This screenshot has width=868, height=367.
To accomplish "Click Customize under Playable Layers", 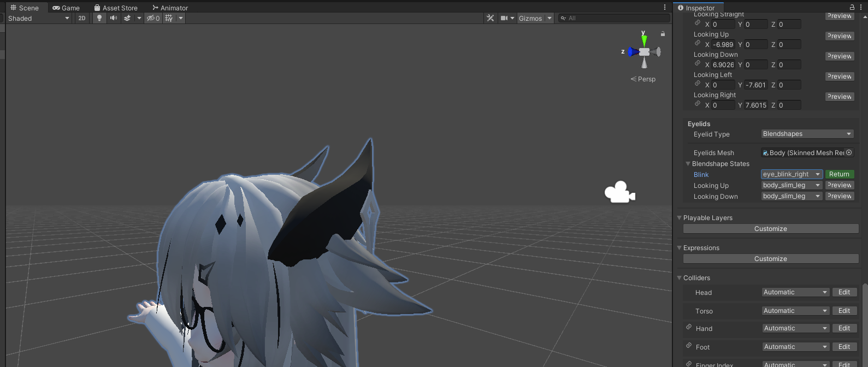I will [x=770, y=229].
